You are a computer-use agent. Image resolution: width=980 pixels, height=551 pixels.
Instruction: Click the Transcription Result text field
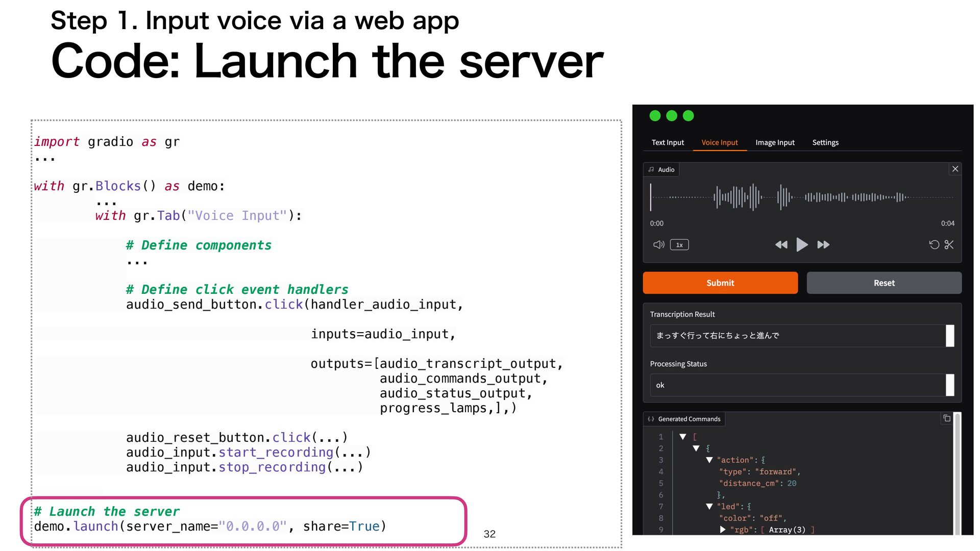pyautogui.click(x=796, y=336)
